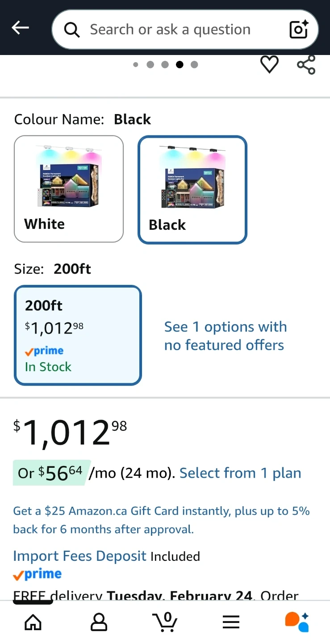
Task: Open the shopping cart
Action: point(165,622)
